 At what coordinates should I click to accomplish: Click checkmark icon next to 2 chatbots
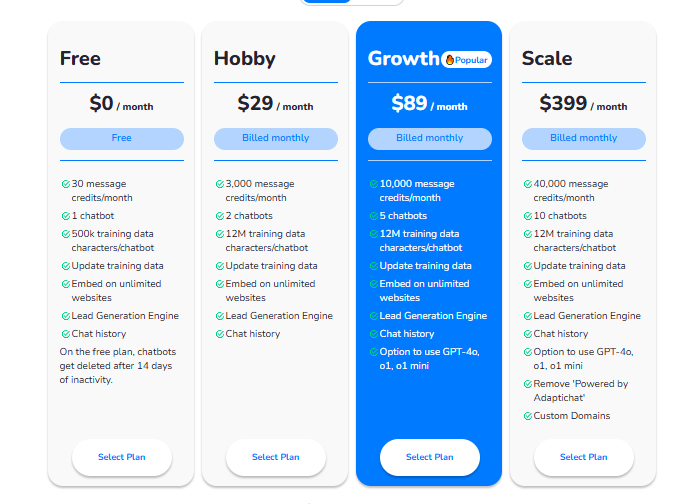(220, 216)
